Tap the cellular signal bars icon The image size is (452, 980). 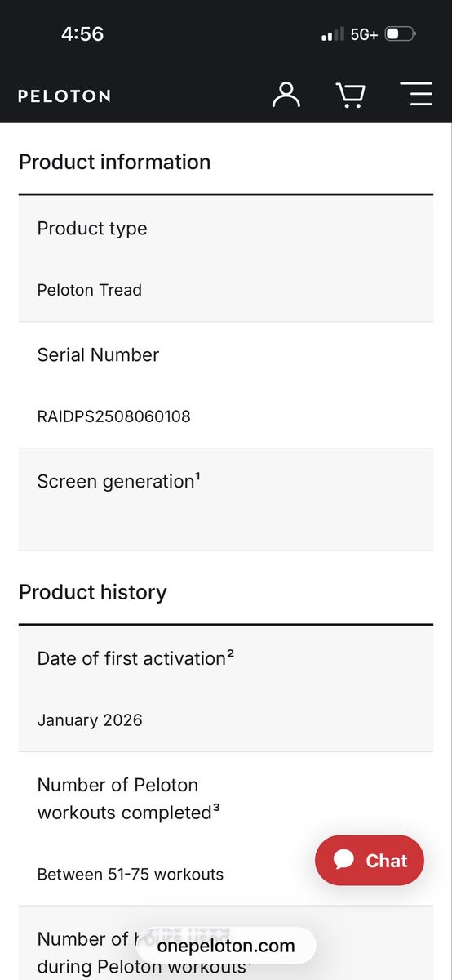tap(333, 35)
